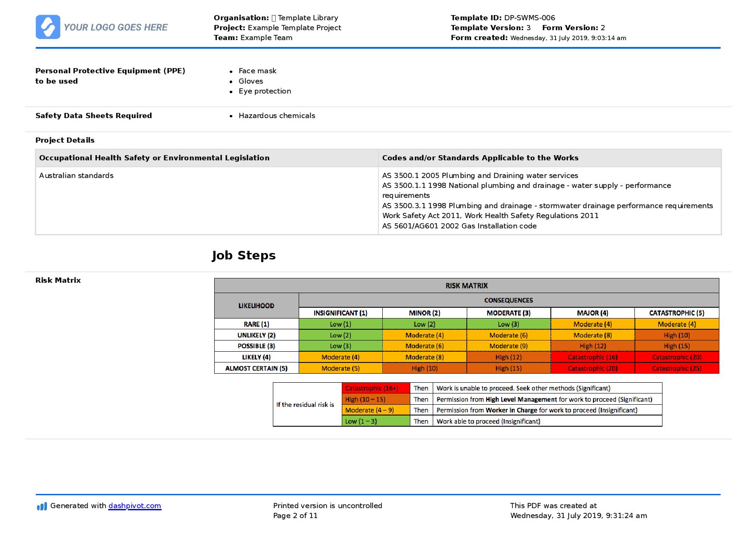Click the Eye protection PPE item

coord(265,91)
